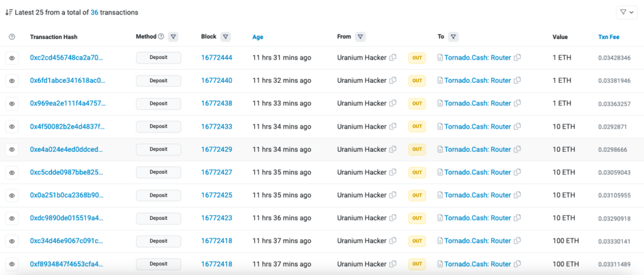
Task: Preview transaction 0xc2cd456748ca2a70 with eye icon
Action: 12,58
